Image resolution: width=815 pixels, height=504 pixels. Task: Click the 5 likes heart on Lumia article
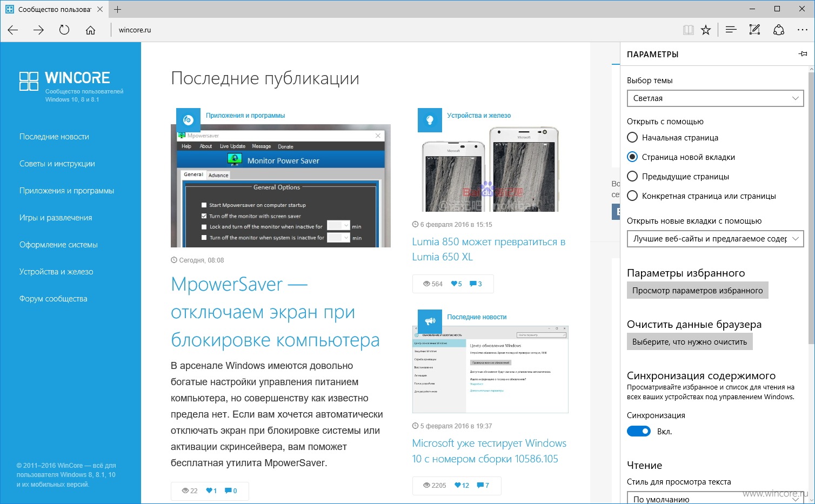(x=456, y=284)
